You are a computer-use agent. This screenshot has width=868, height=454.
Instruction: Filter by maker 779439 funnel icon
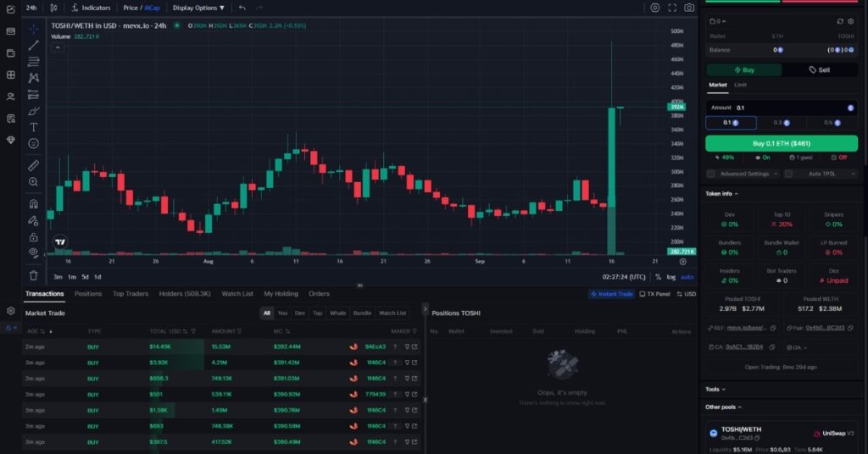[x=407, y=394]
